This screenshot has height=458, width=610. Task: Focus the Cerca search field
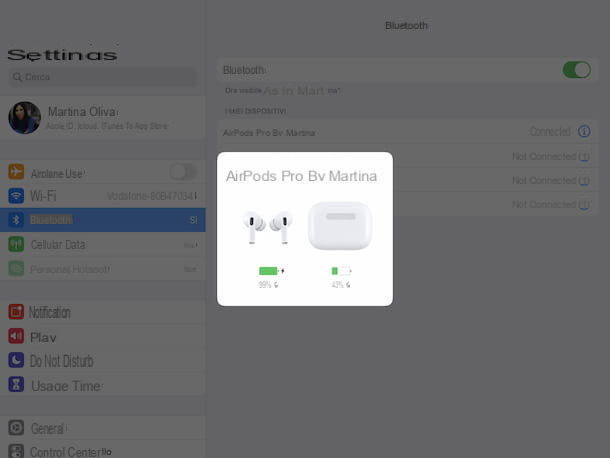(x=103, y=77)
